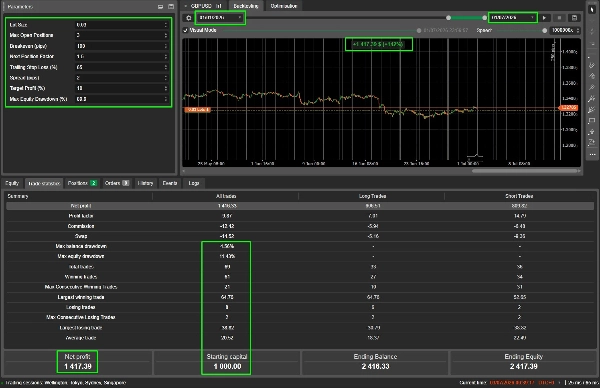The width and height of the screenshot is (600, 388).
Task: Click the Max Consecutive Losing Trades label
Action: click(81, 317)
